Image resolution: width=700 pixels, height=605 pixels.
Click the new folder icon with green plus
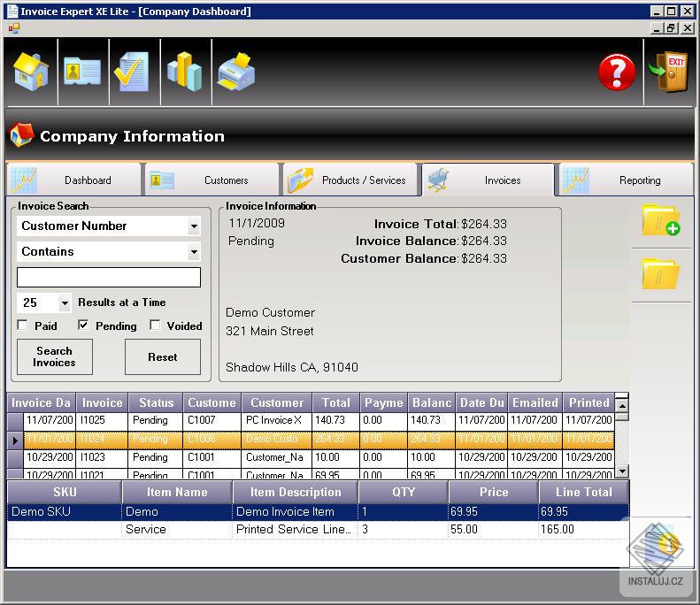click(660, 220)
